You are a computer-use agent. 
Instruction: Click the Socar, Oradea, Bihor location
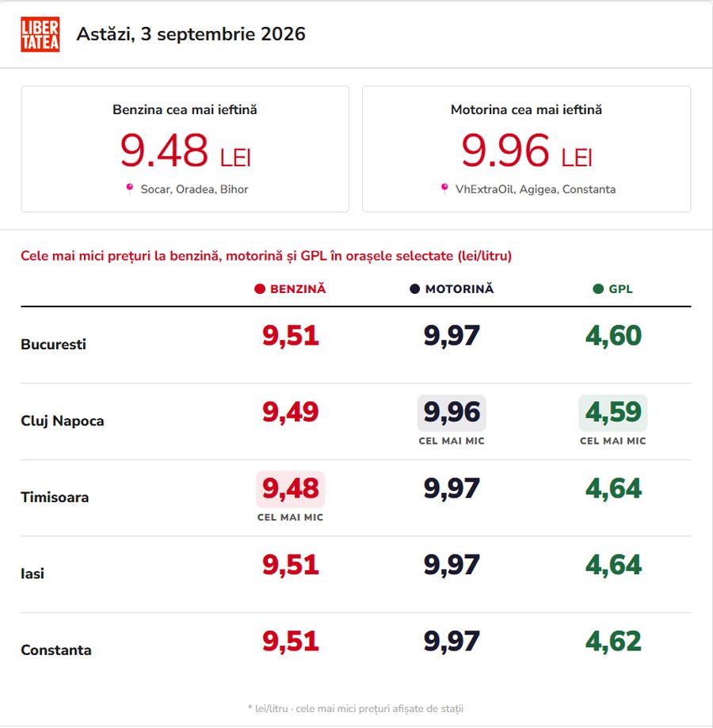[x=195, y=189]
